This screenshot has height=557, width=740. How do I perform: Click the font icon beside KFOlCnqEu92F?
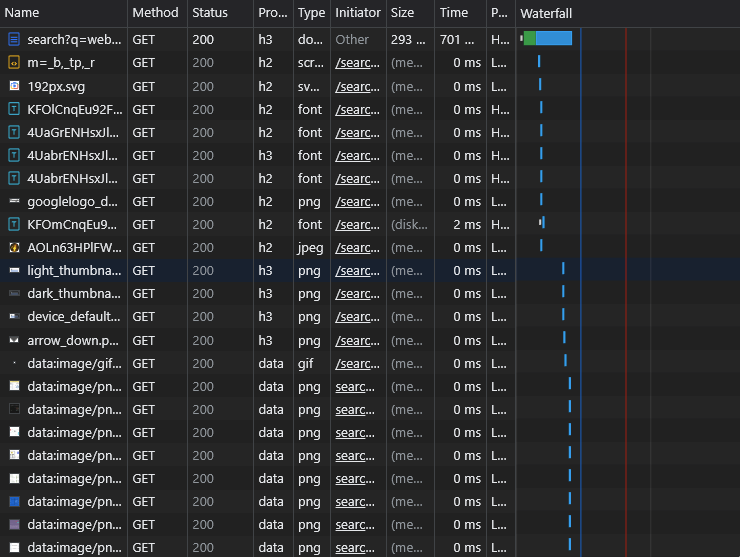[x=14, y=109]
